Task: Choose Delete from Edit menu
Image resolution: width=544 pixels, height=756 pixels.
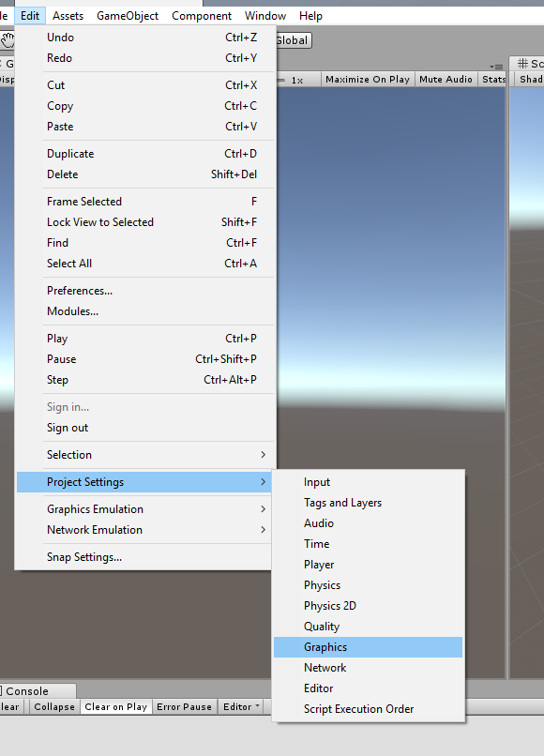Action: 145,174
